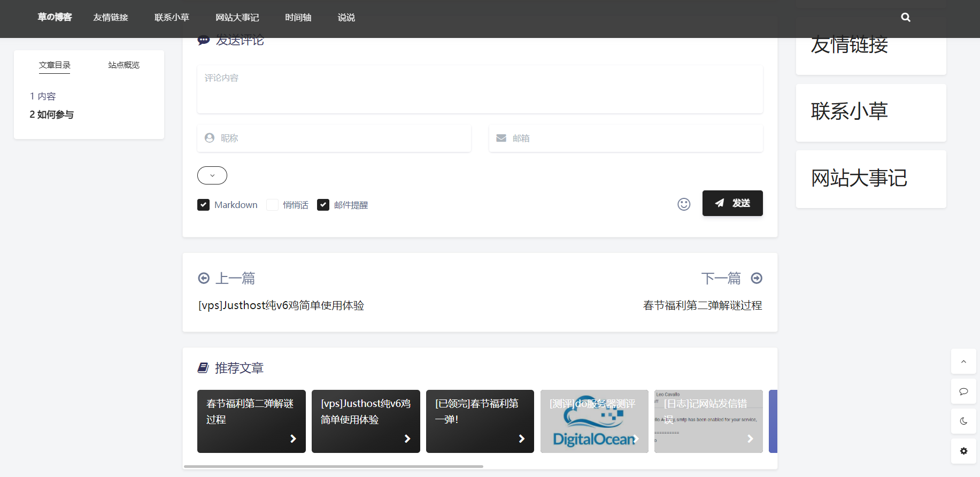Open 说说 in top navigation

coord(346,17)
